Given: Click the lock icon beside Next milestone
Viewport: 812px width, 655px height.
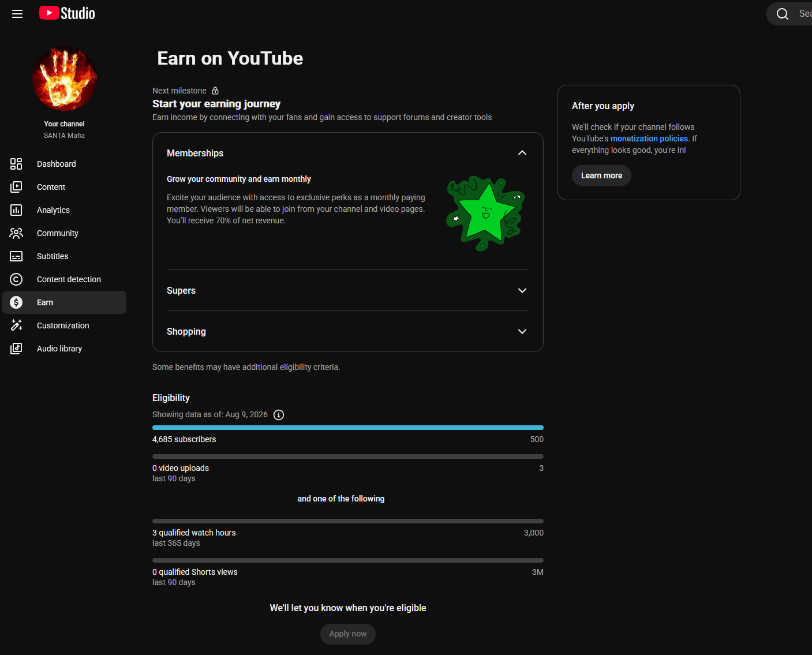Looking at the screenshot, I should 215,91.
